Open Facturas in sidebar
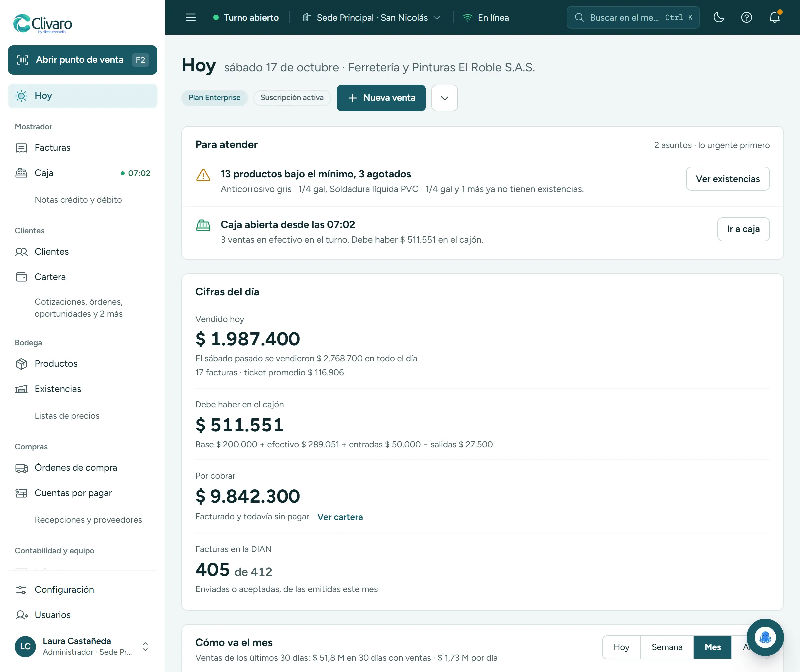 pyautogui.click(x=83, y=148)
